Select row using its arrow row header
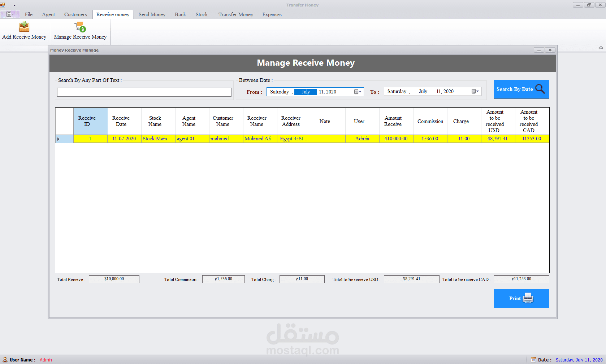 64,139
